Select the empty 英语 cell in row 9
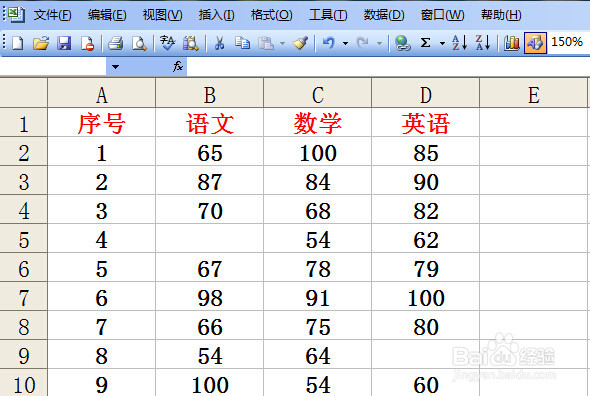The height and width of the screenshot is (396, 590). tap(426, 355)
